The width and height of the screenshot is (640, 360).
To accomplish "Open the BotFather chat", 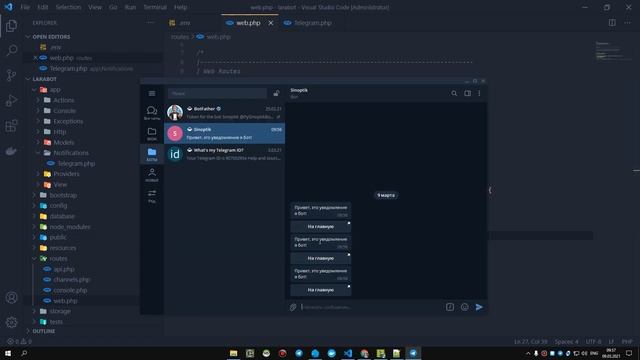I will [224, 113].
